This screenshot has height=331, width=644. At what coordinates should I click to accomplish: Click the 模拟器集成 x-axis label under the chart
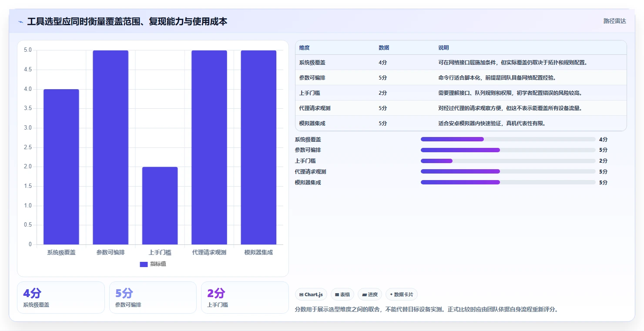click(x=258, y=252)
